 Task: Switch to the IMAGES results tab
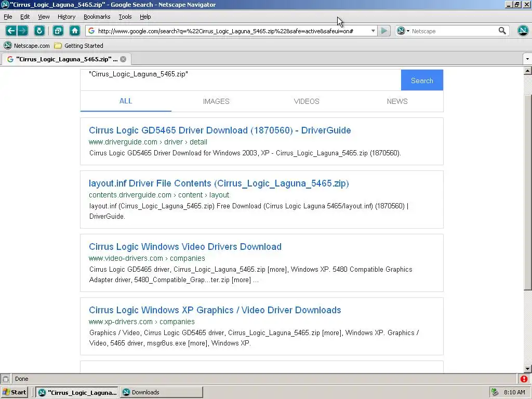coord(216,101)
